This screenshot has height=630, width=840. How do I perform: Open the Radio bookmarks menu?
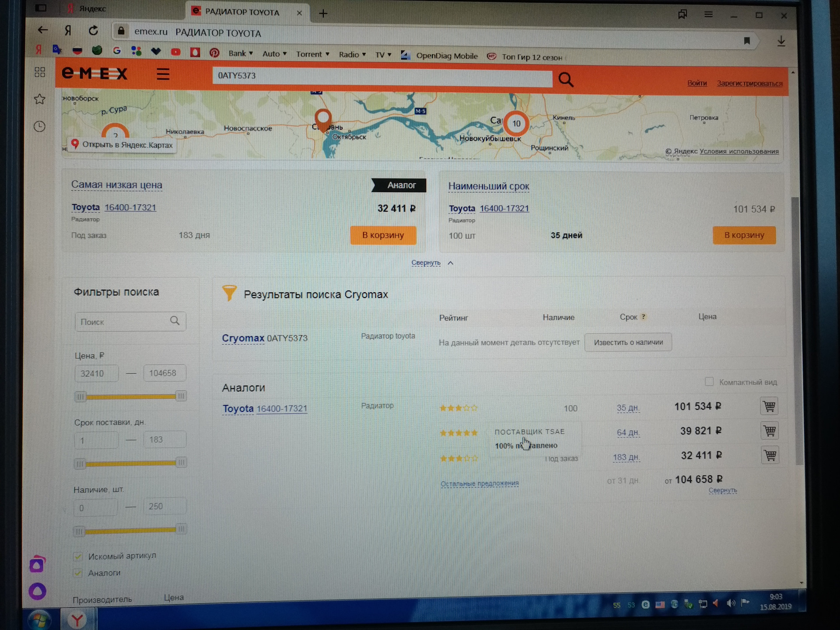pos(352,55)
